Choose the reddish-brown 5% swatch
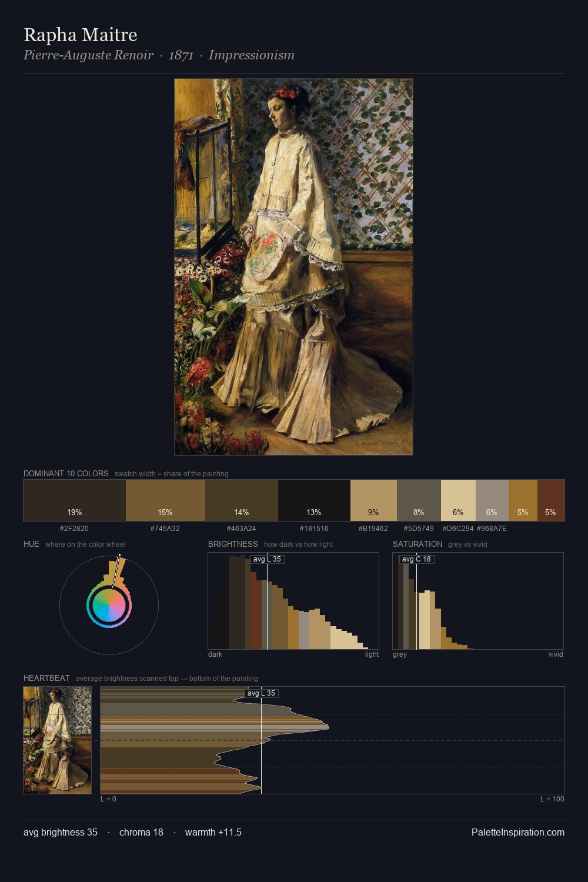Screen dimensions: 588x882 click(x=551, y=500)
